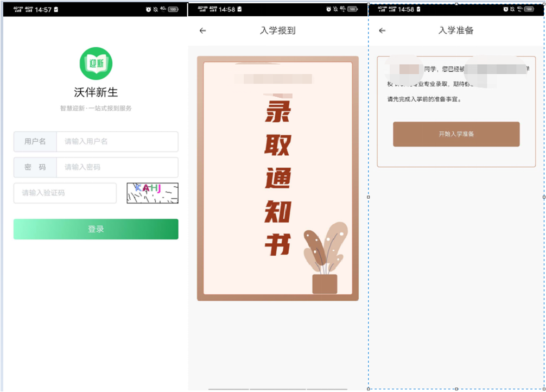546x392 pixels.
Task: Click the 用户名 field label
Action: point(35,142)
